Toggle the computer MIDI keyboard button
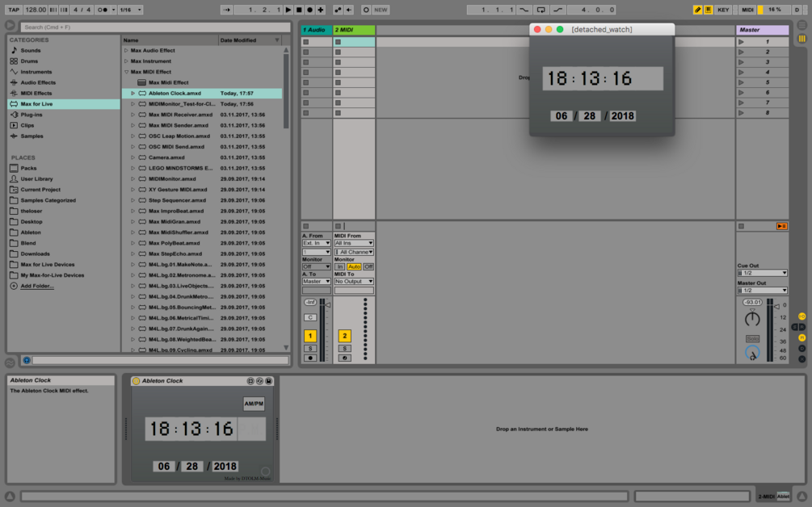812x507 pixels. 708,10
